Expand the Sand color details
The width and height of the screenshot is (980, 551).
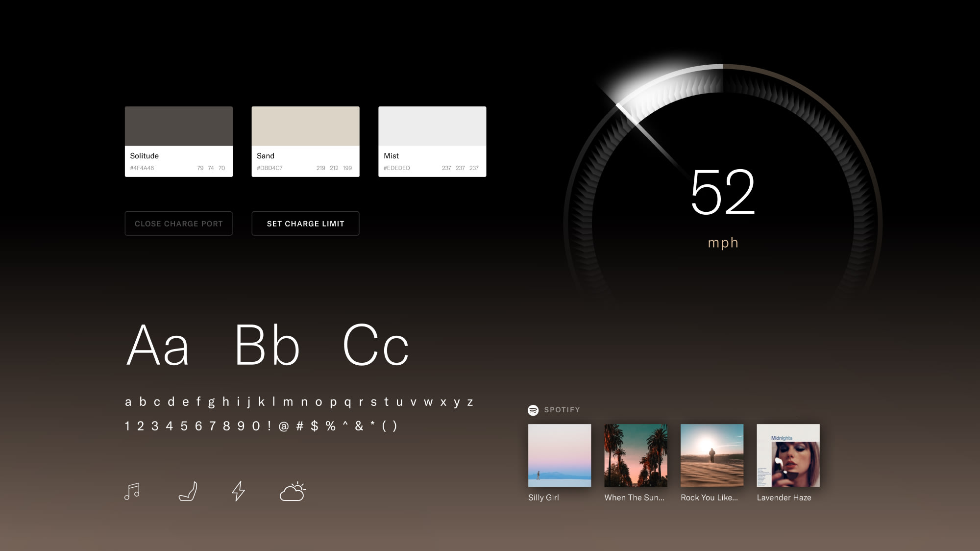[306, 142]
